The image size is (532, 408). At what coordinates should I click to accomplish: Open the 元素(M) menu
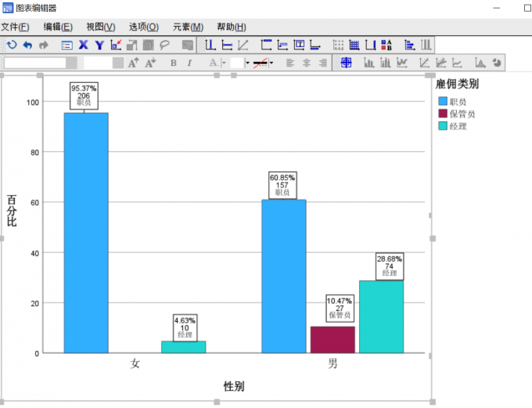click(188, 27)
